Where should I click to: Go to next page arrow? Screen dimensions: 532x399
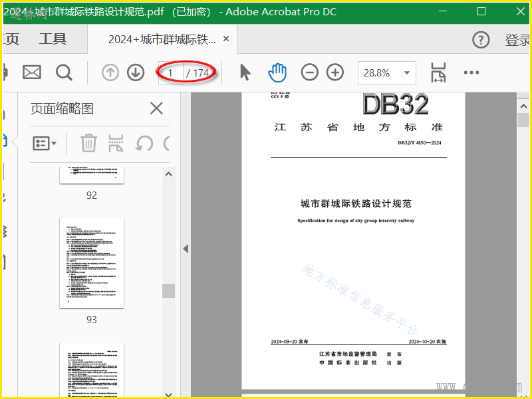[136, 72]
